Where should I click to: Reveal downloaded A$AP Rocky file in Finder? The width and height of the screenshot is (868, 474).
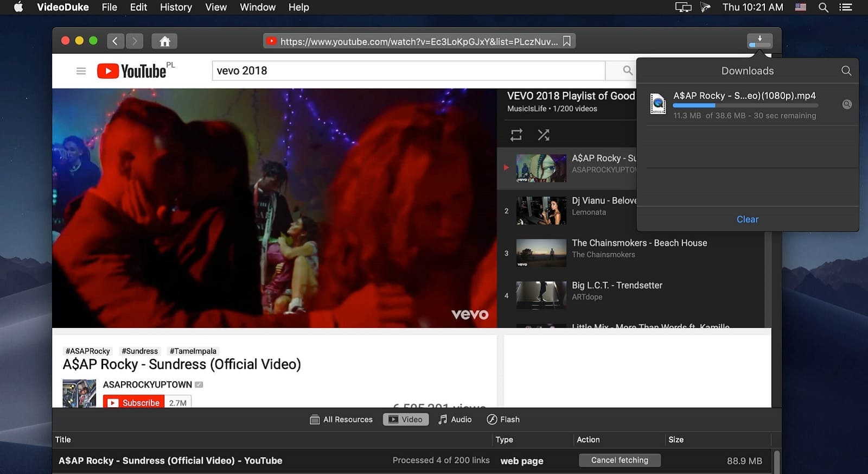[846, 104]
